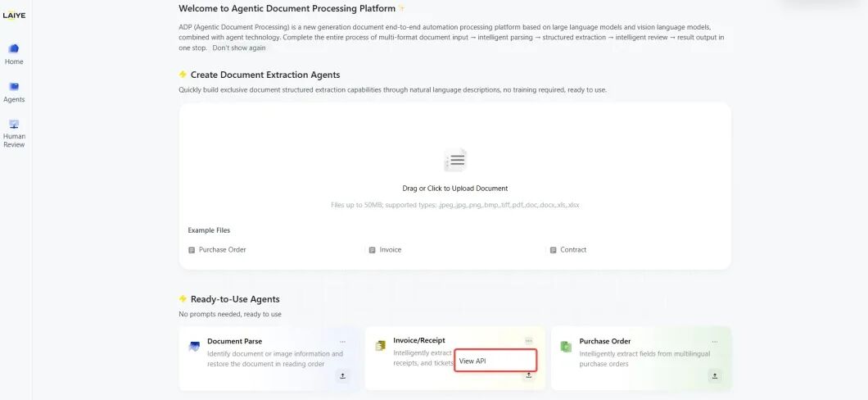
Task: Open the more options menu on Document Parse
Action: 342,341
